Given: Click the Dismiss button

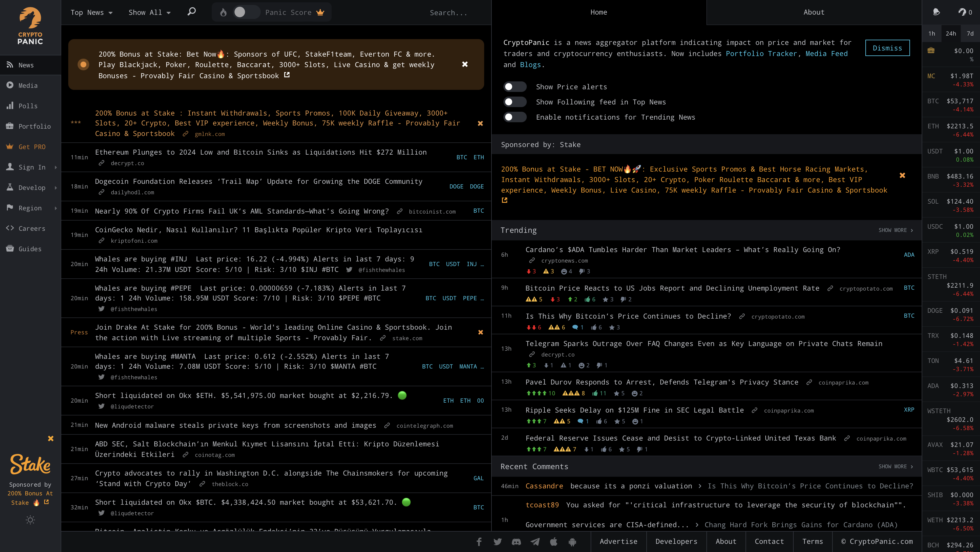Looking at the screenshot, I should click(x=887, y=48).
